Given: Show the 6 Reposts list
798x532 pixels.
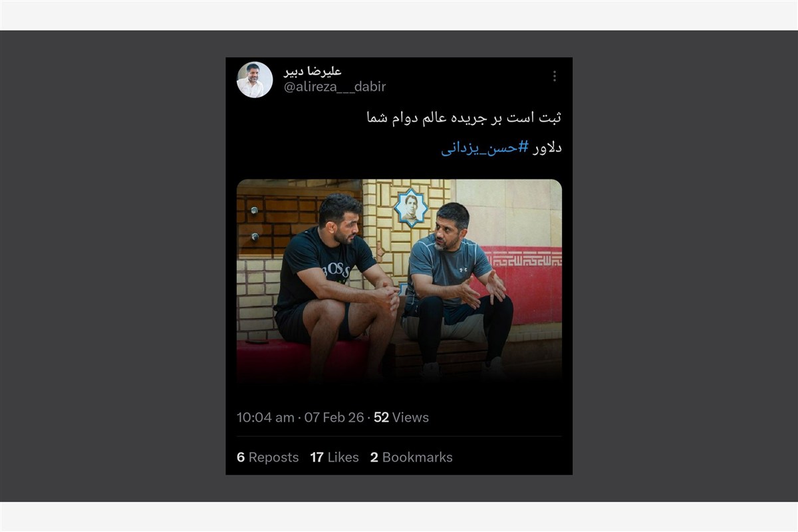Looking at the screenshot, I should click(x=268, y=458).
